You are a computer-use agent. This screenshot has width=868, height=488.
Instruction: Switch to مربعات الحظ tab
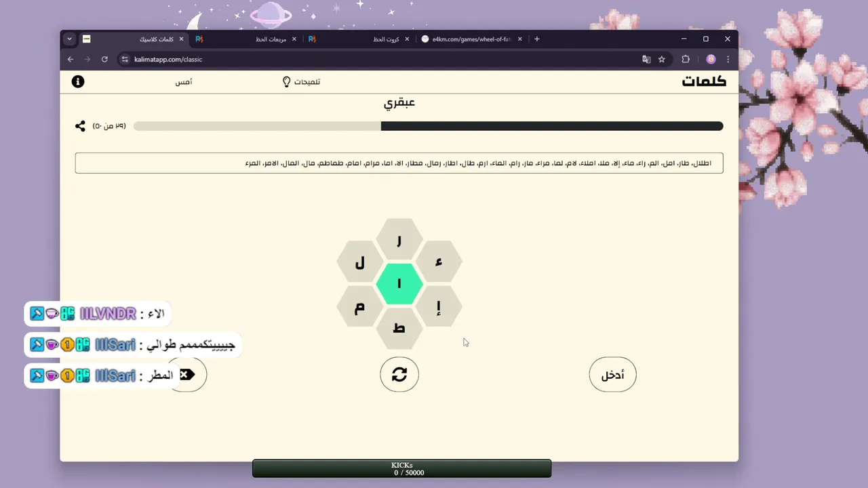[x=246, y=39]
